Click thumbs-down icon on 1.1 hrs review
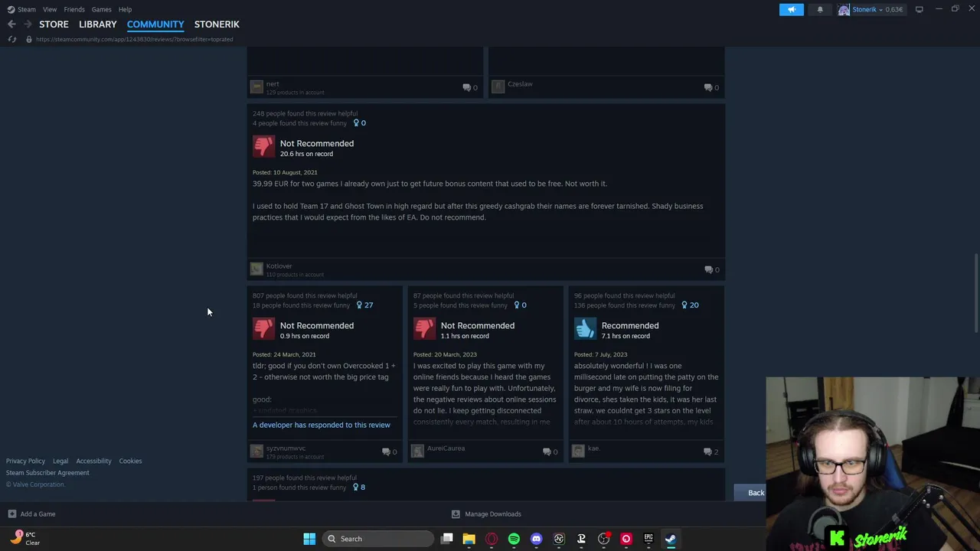 click(x=424, y=329)
